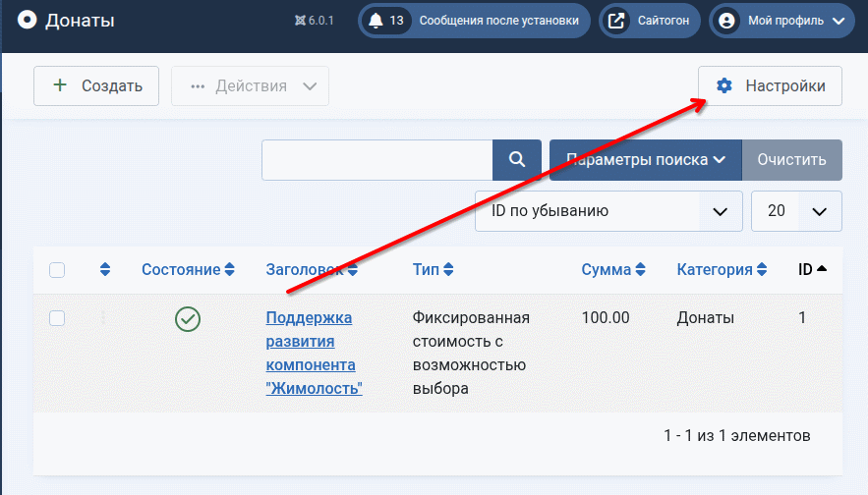
Task: Click the magnifying glass search button
Action: coord(516,160)
